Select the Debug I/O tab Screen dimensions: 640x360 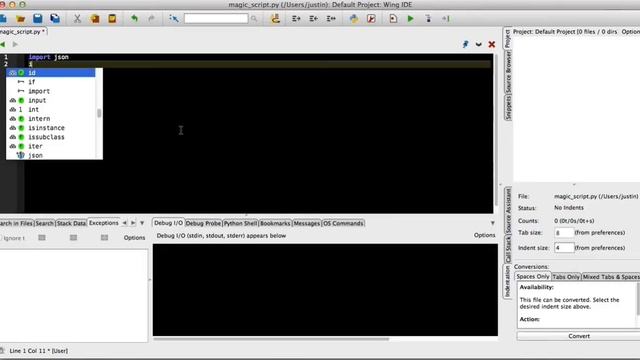[169, 223]
